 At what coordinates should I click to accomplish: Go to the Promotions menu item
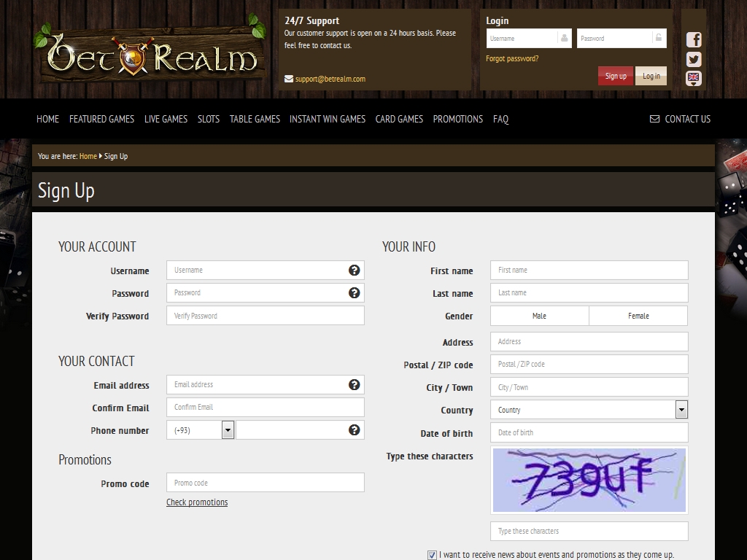pyautogui.click(x=457, y=119)
